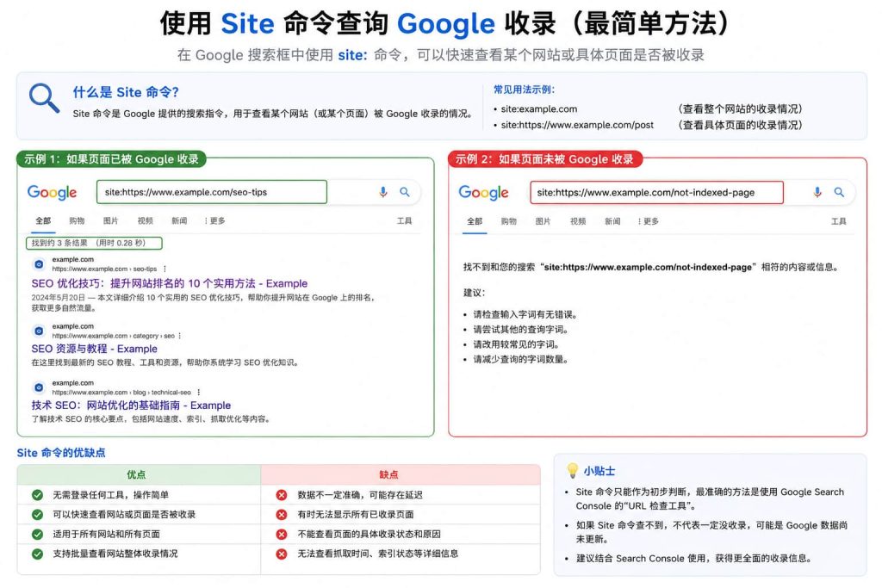Click the site:https://www.example.com/post usage example

[x=577, y=125]
